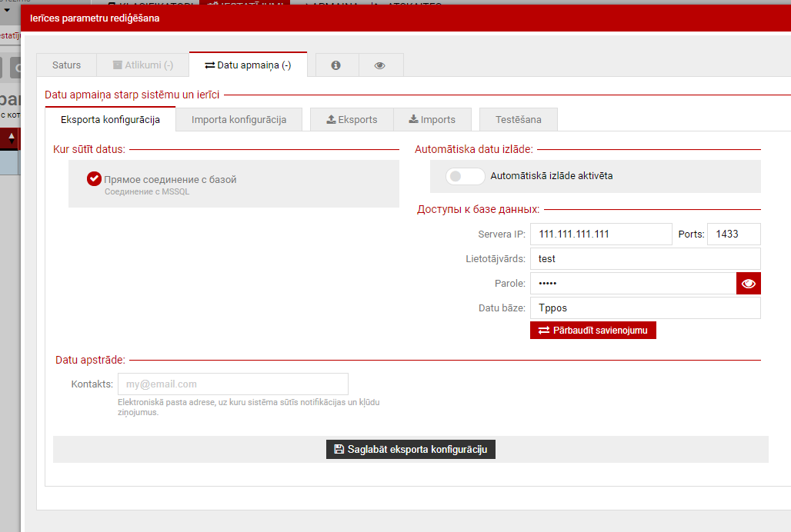Viewport: 791px width, 532px height.
Task: Focus the Servera IP field
Action: (600, 234)
